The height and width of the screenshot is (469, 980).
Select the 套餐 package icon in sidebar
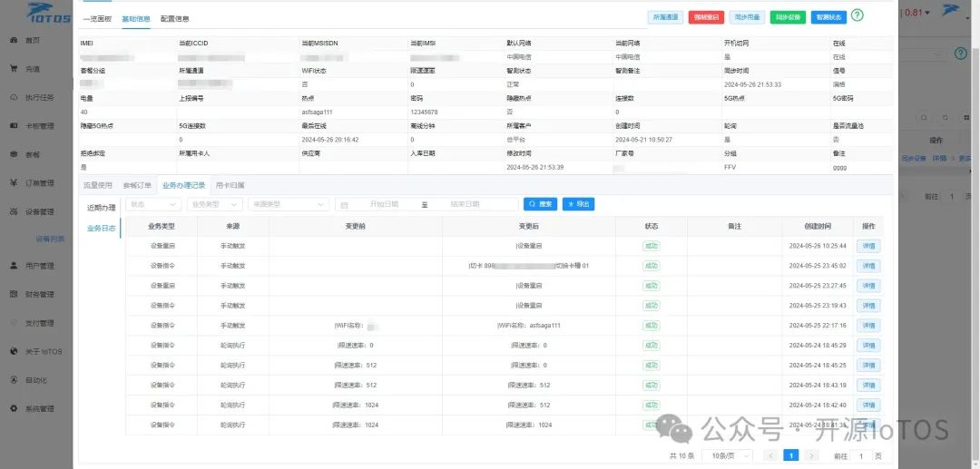[x=14, y=154]
